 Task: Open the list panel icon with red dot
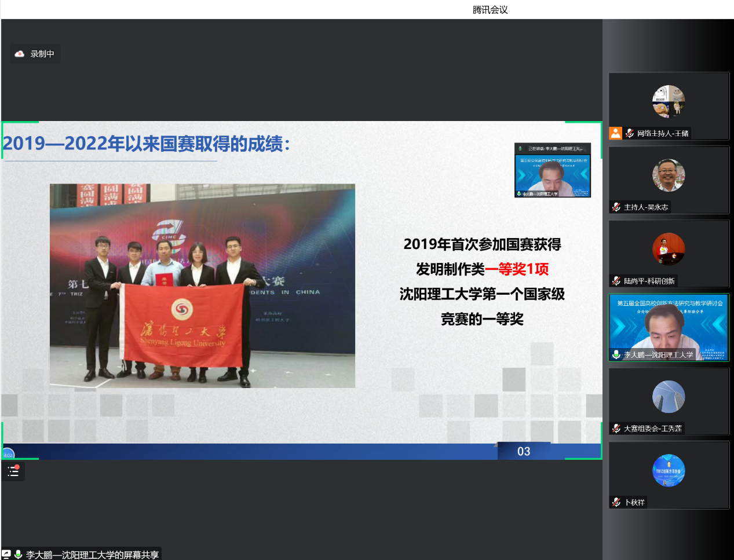pyautogui.click(x=13, y=471)
